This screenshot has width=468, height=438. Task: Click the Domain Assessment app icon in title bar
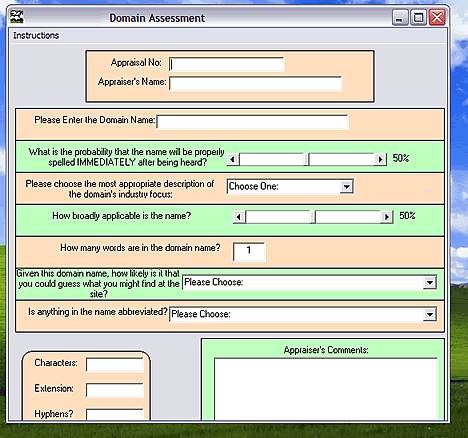tap(17, 17)
